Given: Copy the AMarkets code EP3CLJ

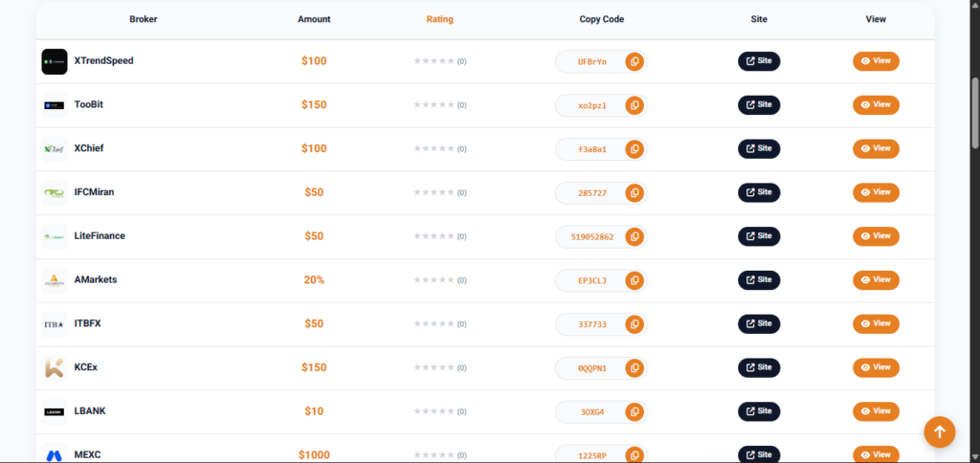Looking at the screenshot, I should [x=635, y=280].
